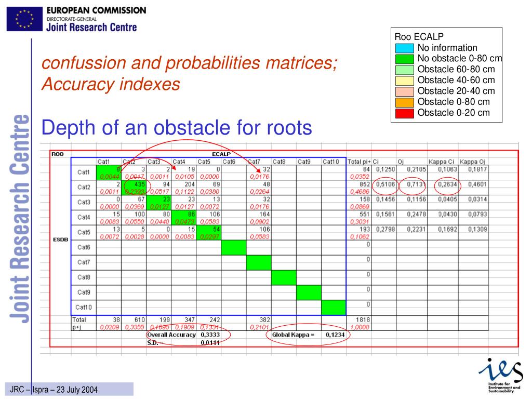Select the orange Obstacle 0-80 cm swatch

coord(404,102)
